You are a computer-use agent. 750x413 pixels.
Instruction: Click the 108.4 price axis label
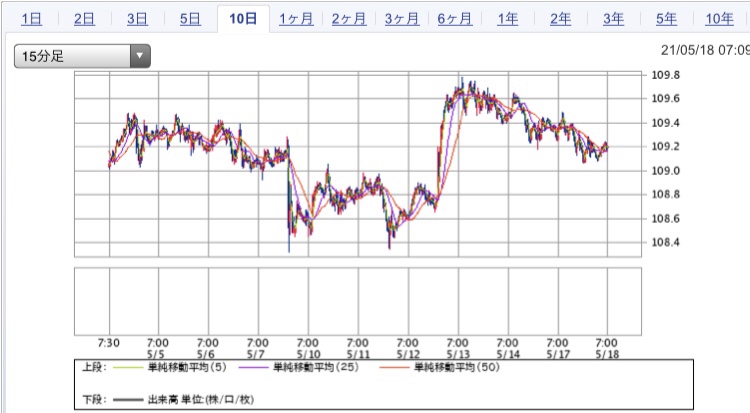coord(665,243)
